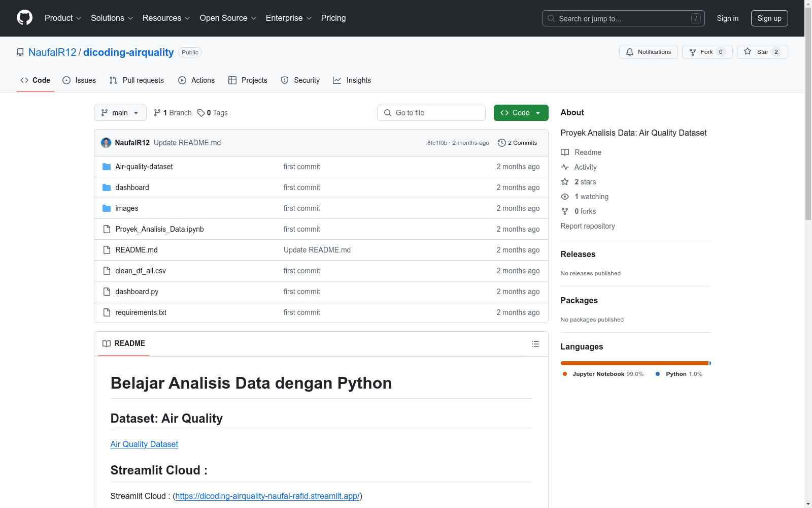Click the Pricing link
812x508 pixels.
click(333, 18)
